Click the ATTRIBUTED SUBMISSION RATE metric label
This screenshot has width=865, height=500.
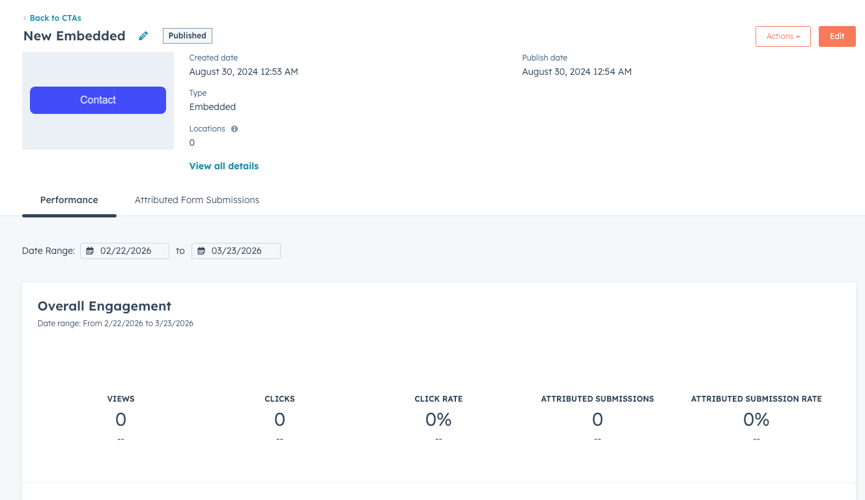(756, 399)
